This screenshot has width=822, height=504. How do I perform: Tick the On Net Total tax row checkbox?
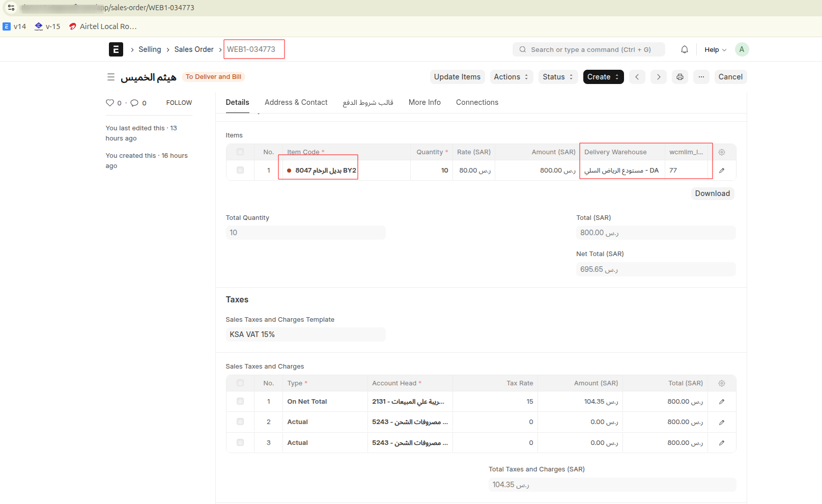click(x=240, y=402)
